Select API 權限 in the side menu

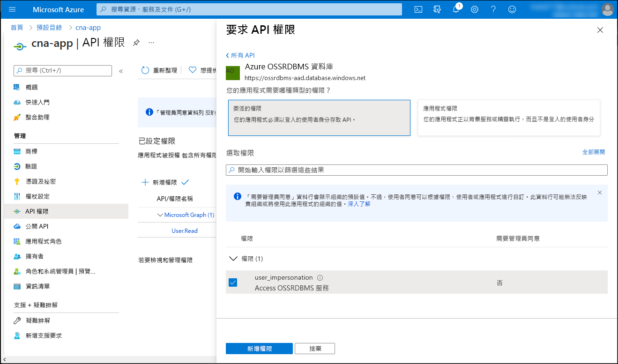[66, 211]
